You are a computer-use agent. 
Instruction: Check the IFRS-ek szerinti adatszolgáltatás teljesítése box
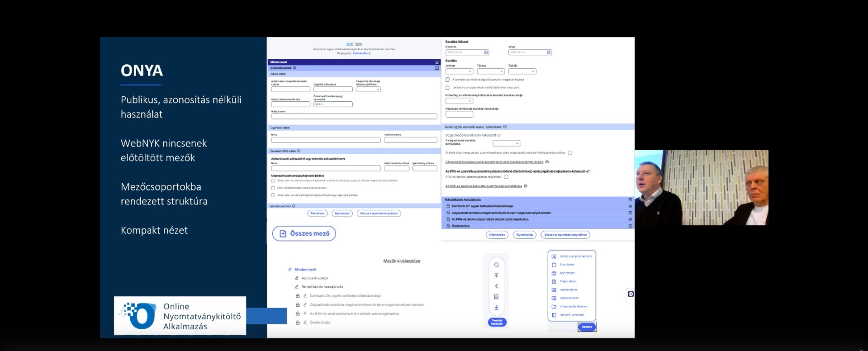point(506,177)
